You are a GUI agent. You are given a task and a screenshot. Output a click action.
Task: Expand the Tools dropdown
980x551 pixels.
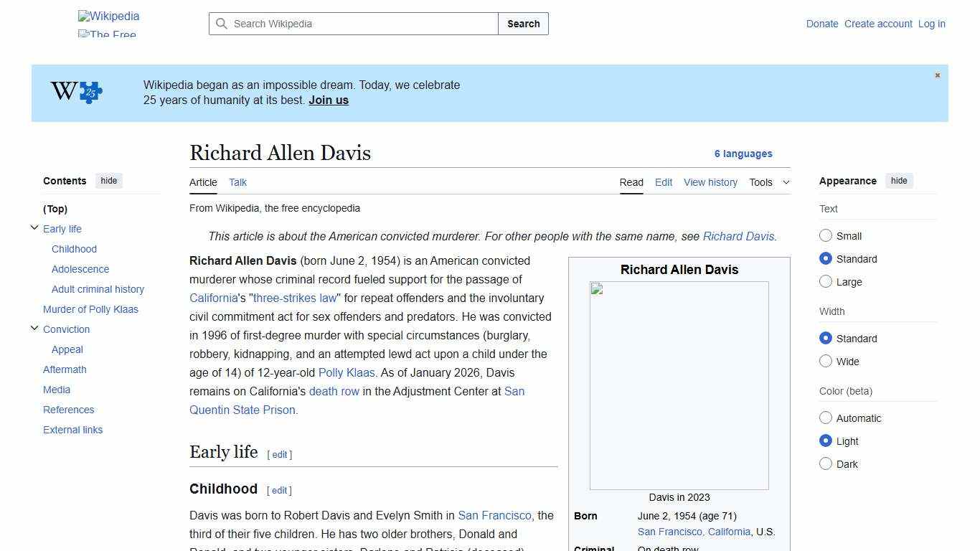(x=769, y=182)
